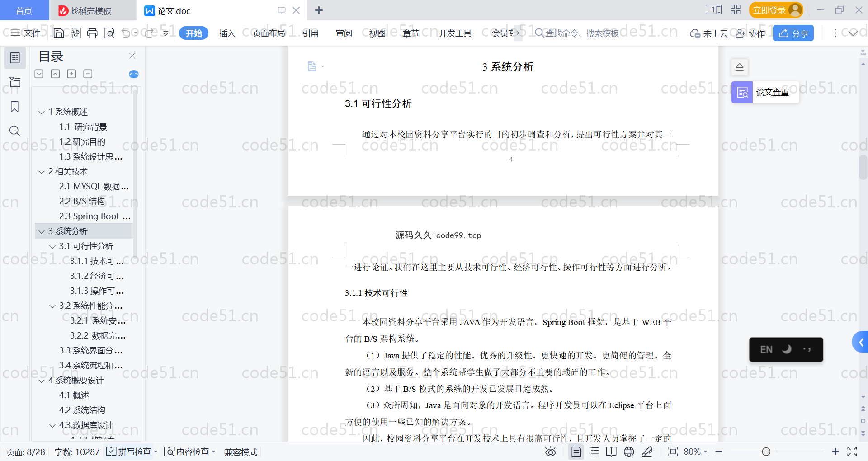
Task: Collapse the 4.3 数据库设计 node
Action: tap(52, 425)
